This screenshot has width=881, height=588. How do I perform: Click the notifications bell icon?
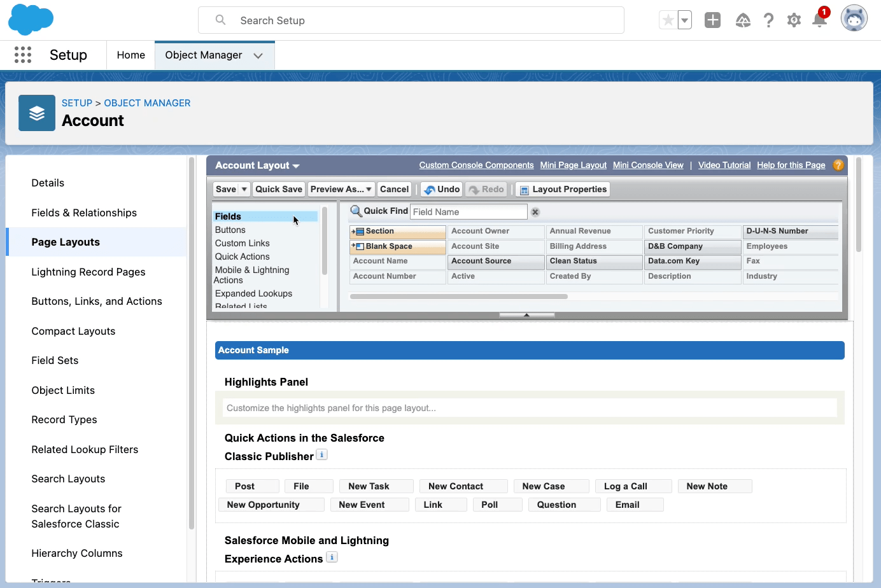pyautogui.click(x=819, y=20)
